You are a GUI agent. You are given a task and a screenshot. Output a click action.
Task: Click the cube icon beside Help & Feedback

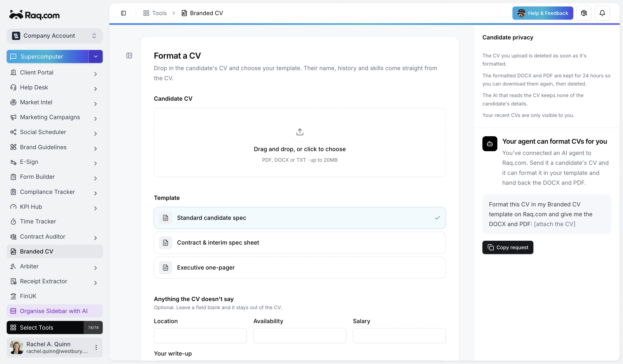(x=584, y=13)
